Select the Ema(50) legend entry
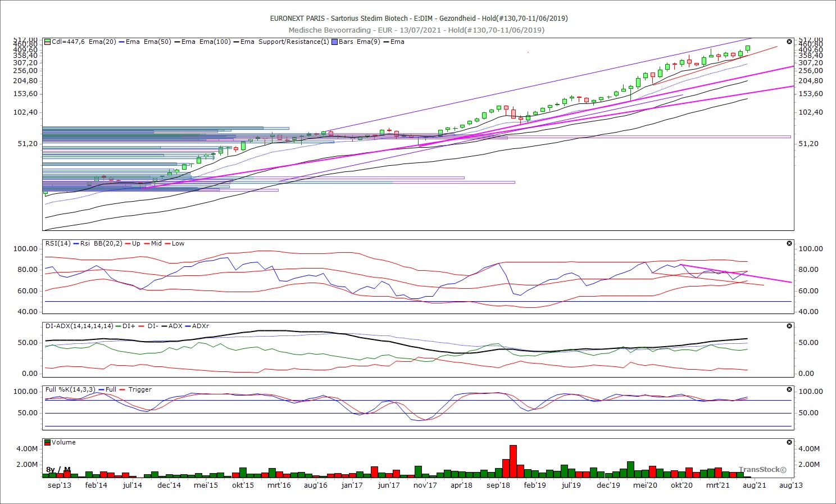Image resolution: width=836 pixels, height=504 pixels. coord(157,42)
